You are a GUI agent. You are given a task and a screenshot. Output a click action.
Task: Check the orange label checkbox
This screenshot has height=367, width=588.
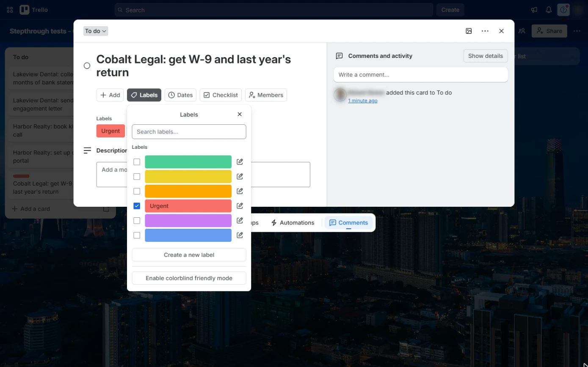[137, 191]
